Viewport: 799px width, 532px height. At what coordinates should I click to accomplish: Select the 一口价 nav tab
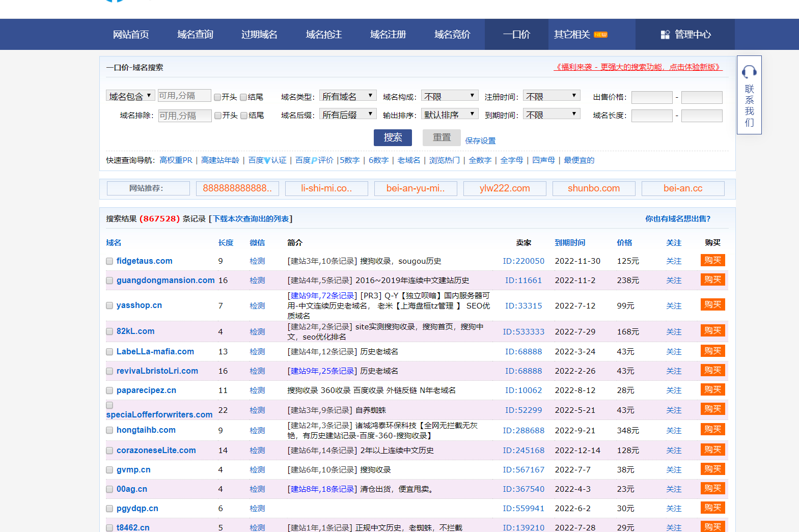coord(516,35)
